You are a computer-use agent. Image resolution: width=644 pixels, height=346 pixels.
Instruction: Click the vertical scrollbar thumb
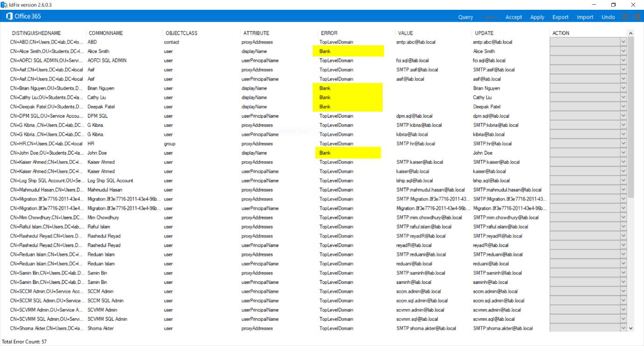631,117
